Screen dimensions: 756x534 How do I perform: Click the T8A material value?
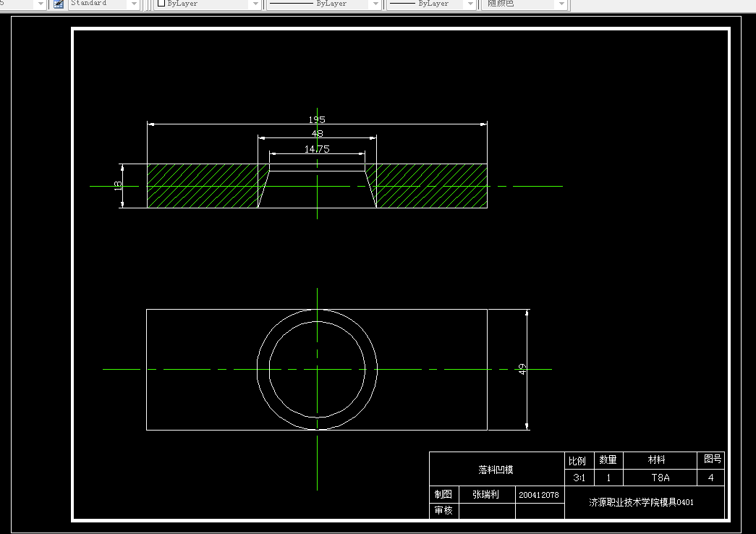point(661,478)
